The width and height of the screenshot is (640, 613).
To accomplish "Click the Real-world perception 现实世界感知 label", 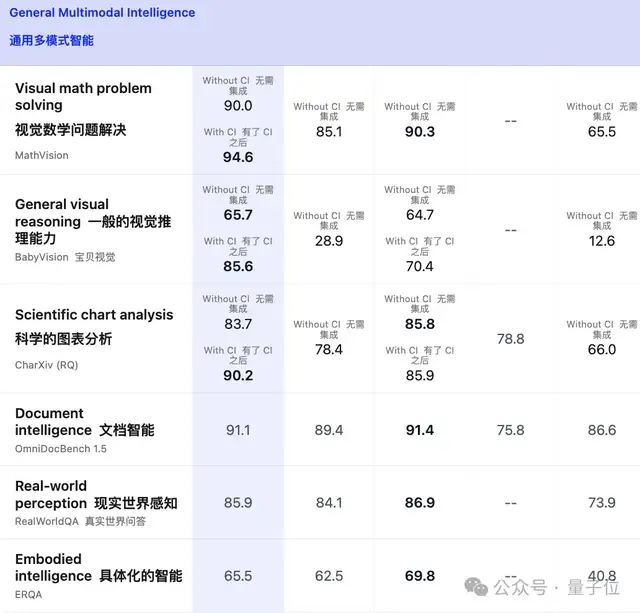I will click(96, 495).
